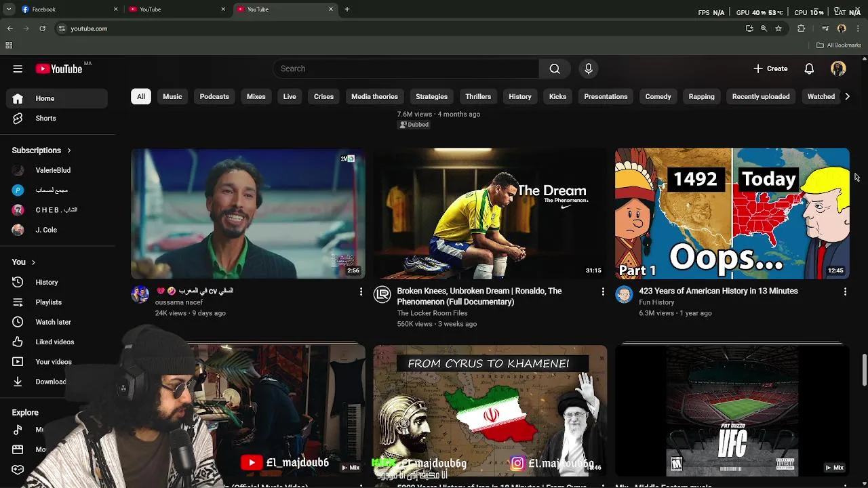Viewport: 868px width, 488px height.
Task: Open the UFC stadium mix thumbnail
Action: 732,411
